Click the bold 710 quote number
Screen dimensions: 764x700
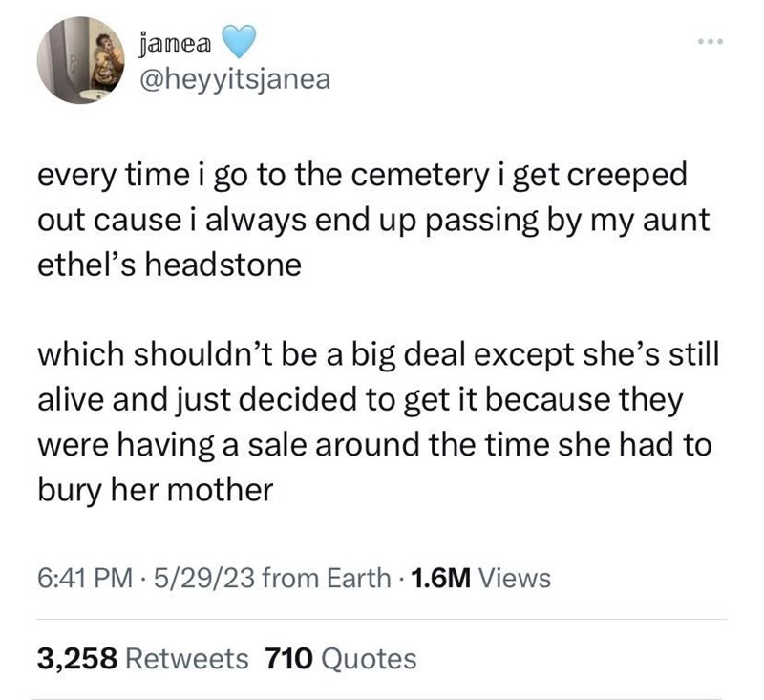pos(288,658)
